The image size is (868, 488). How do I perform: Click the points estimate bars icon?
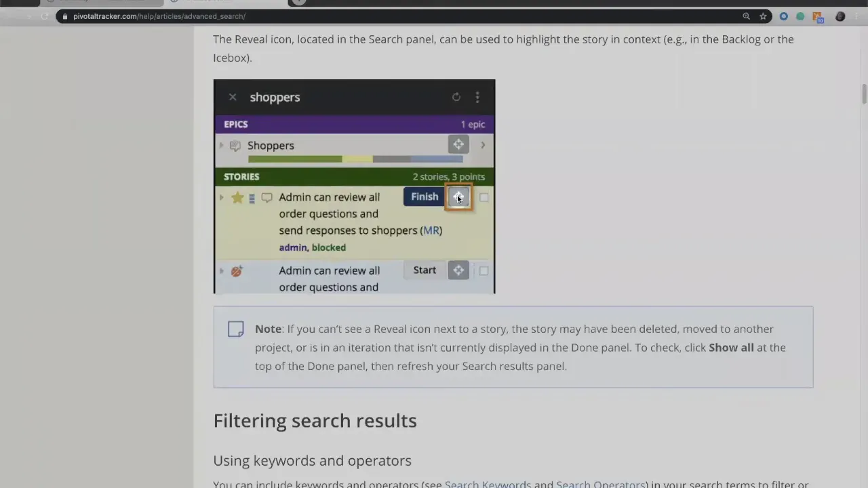point(252,197)
